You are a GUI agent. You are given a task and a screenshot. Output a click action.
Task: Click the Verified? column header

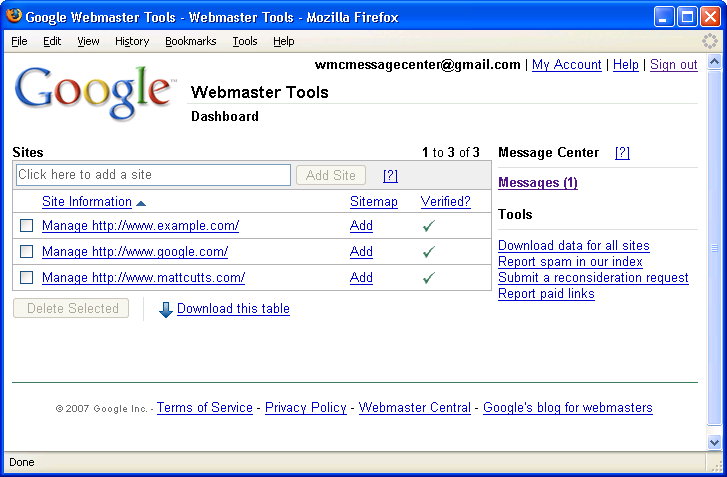click(446, 202)
